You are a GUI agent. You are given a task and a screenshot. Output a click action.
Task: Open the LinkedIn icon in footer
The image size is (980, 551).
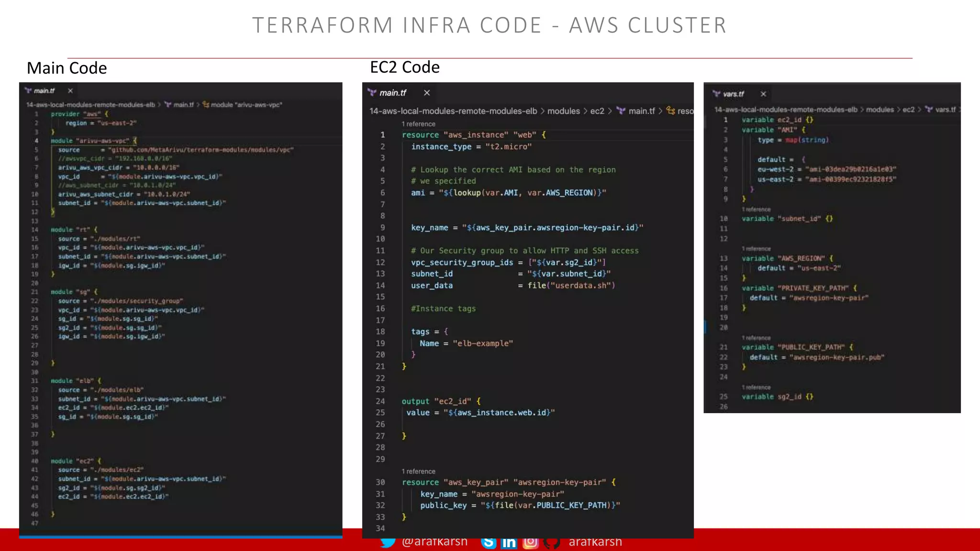pos(509,542)
